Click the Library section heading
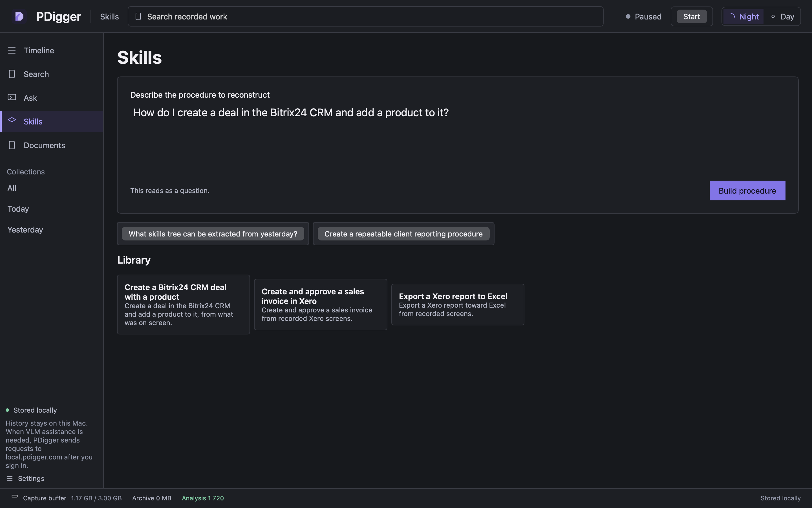 (134, 260)
